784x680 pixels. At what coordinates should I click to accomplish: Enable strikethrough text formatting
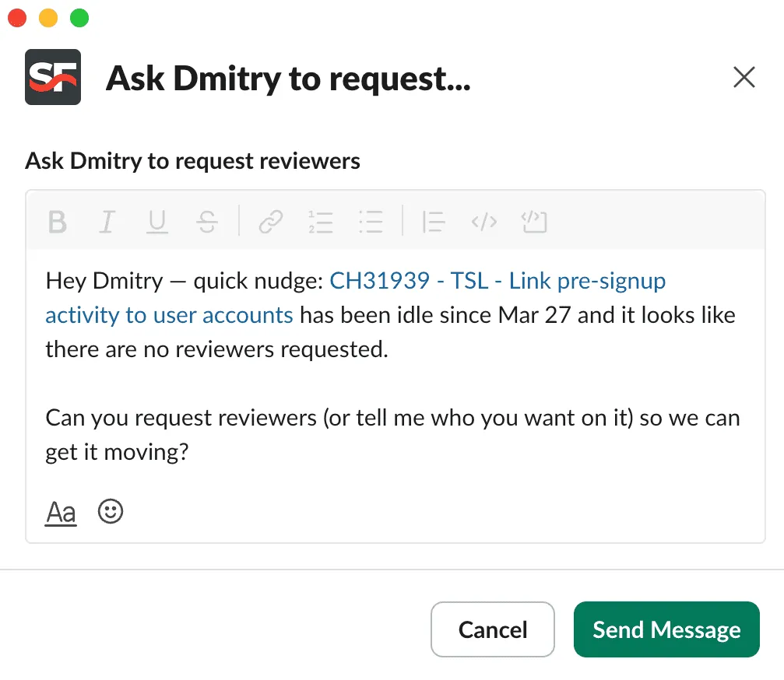tap(207, 223)
